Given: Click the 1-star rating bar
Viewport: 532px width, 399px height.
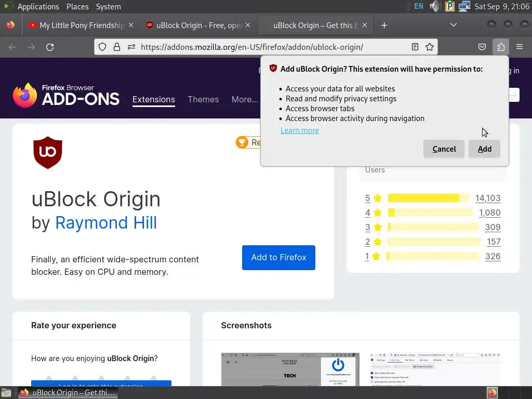Looking at the screenshot, I should coord(433,256).
